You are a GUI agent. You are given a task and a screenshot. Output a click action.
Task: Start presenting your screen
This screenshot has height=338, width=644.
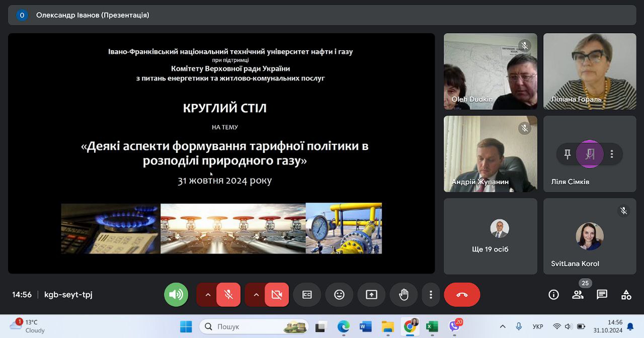tap(371, 295)
